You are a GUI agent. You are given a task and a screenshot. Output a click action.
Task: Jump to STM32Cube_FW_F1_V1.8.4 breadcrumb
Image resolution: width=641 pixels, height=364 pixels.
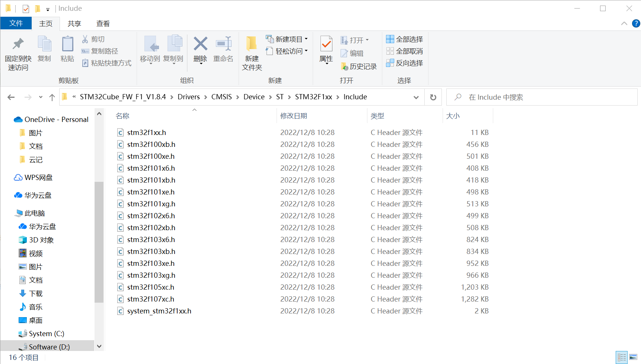tap(123, 97)
